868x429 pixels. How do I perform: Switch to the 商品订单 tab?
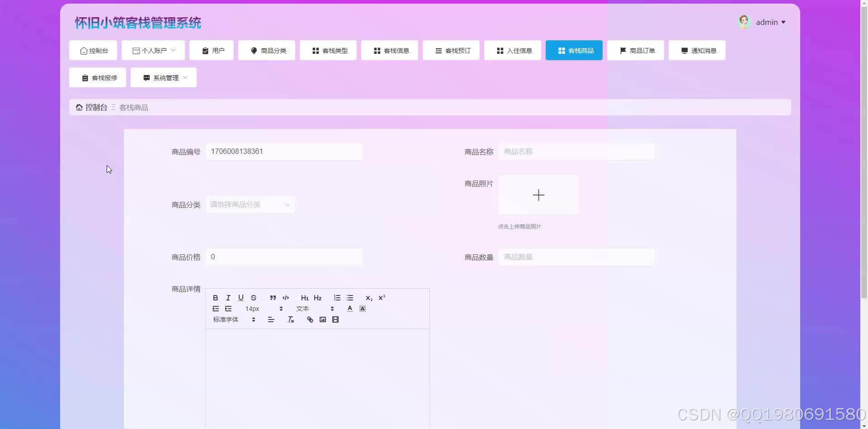(635, 50)
